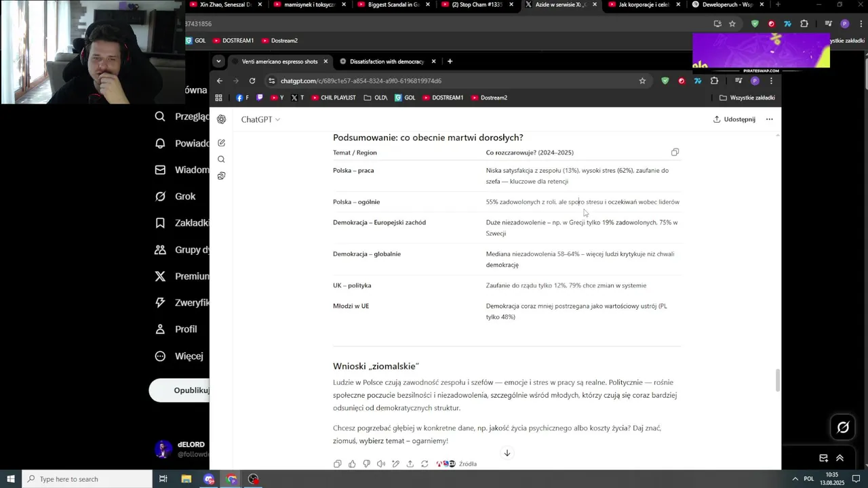Click the regenerate response icon
Viewport: 868px width, 488px height.
(425, 464)
